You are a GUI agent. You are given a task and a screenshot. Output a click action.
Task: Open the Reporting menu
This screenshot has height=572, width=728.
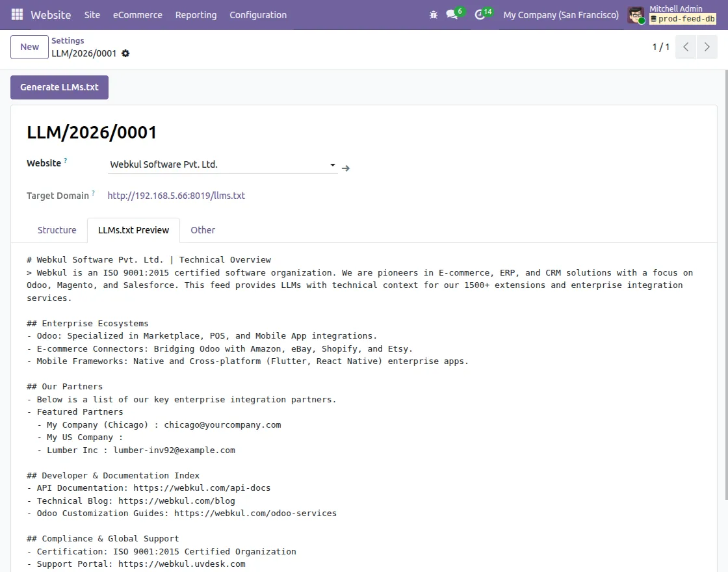tap(196, 15)
